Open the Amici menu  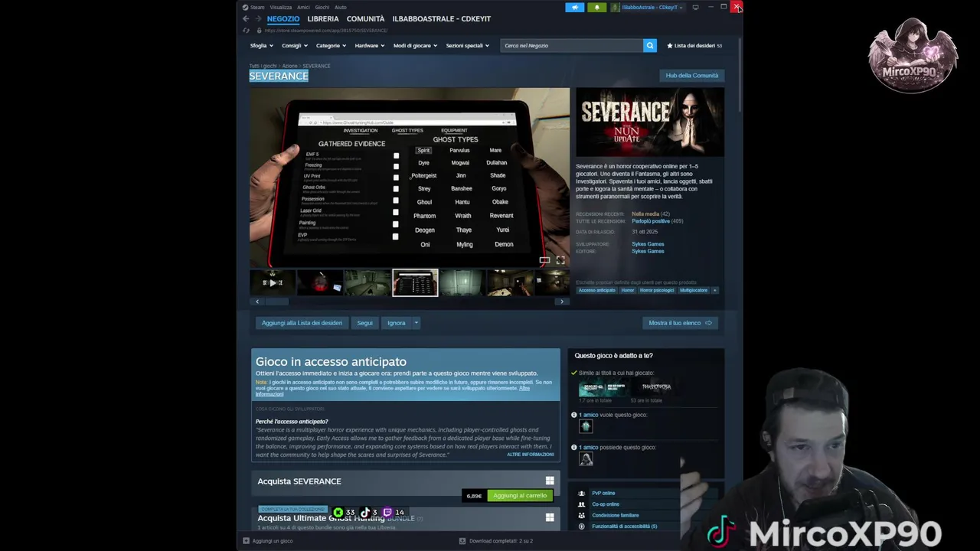pos(303,8)
